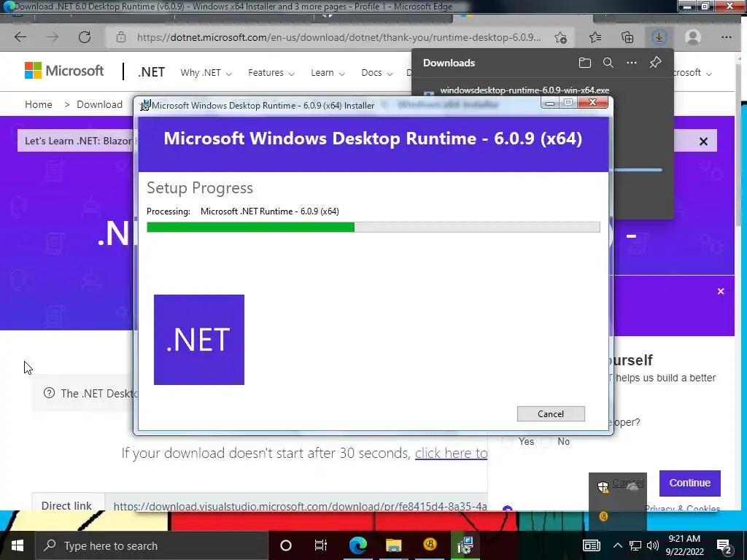Click the installer icon on taskbar

465,545
